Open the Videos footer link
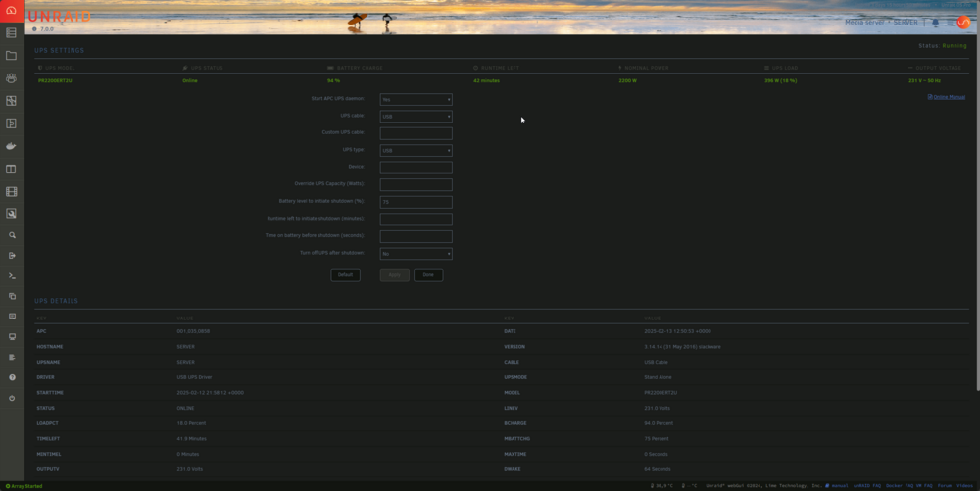This screenshot has height=491, width=980. [x=965, y=485]
